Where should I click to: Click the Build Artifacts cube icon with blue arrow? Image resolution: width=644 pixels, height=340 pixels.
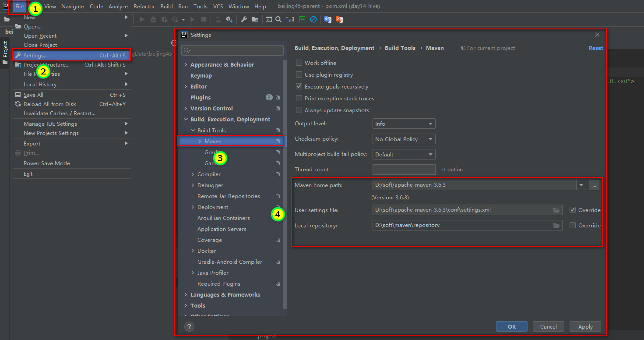(x=229, y=19)
